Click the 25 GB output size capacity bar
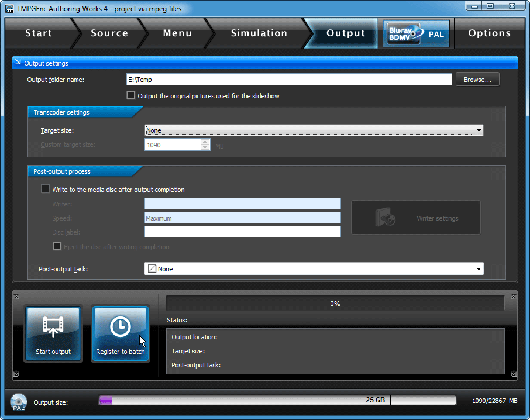Viewport: 530px width, 420px height. (x=277, y=400)
